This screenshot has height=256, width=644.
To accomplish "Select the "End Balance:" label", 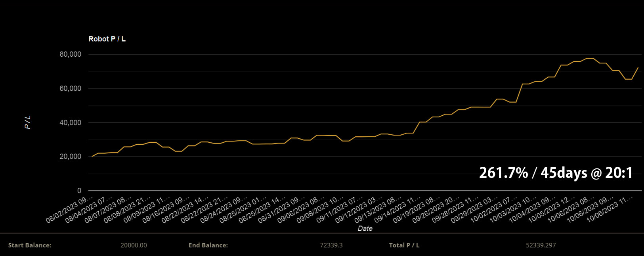I will pos(208,245).
